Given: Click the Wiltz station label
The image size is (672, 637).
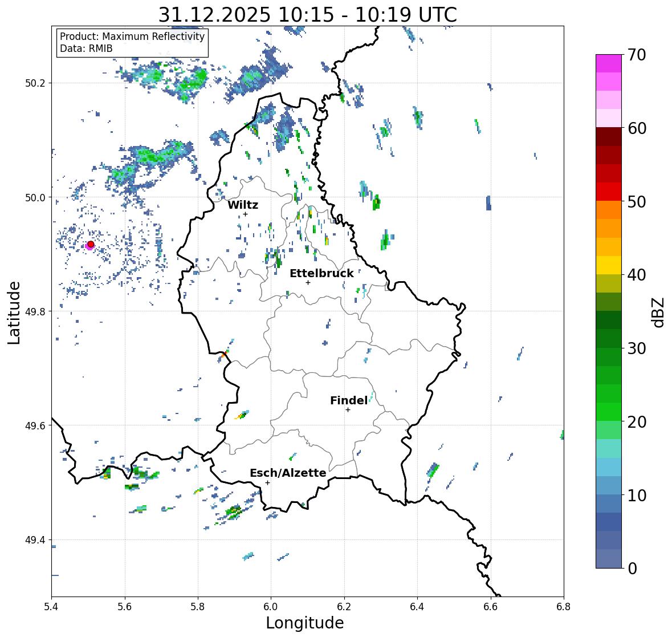Looking at the screenshot, I should pos(243,205).
